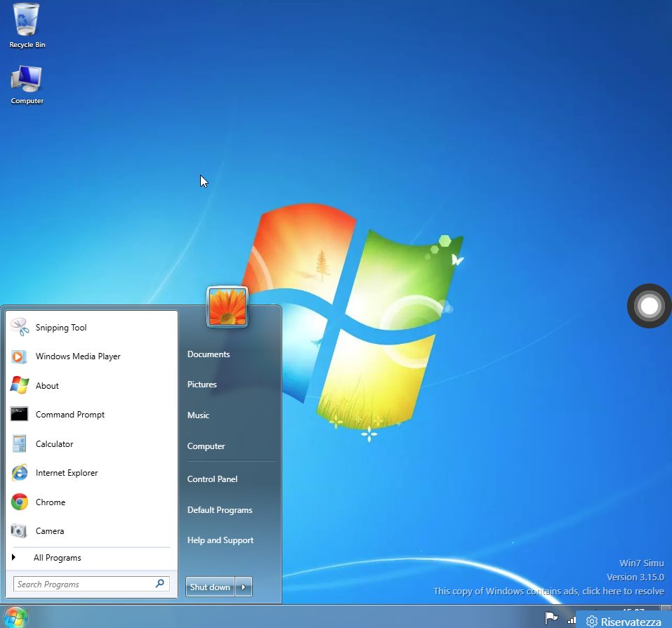Screen dimensions: 672x628
Task: Click the Action Center flag tray icon
Action: [x=551, y=618]
